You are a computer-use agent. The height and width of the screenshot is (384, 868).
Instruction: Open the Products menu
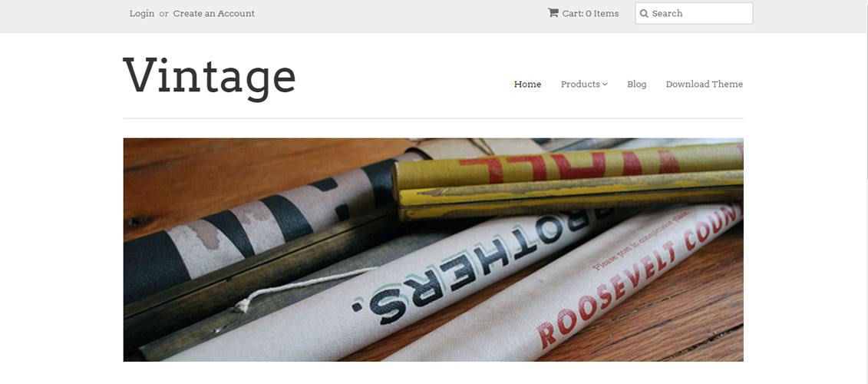pyautogui.click(x=584, y=84)
